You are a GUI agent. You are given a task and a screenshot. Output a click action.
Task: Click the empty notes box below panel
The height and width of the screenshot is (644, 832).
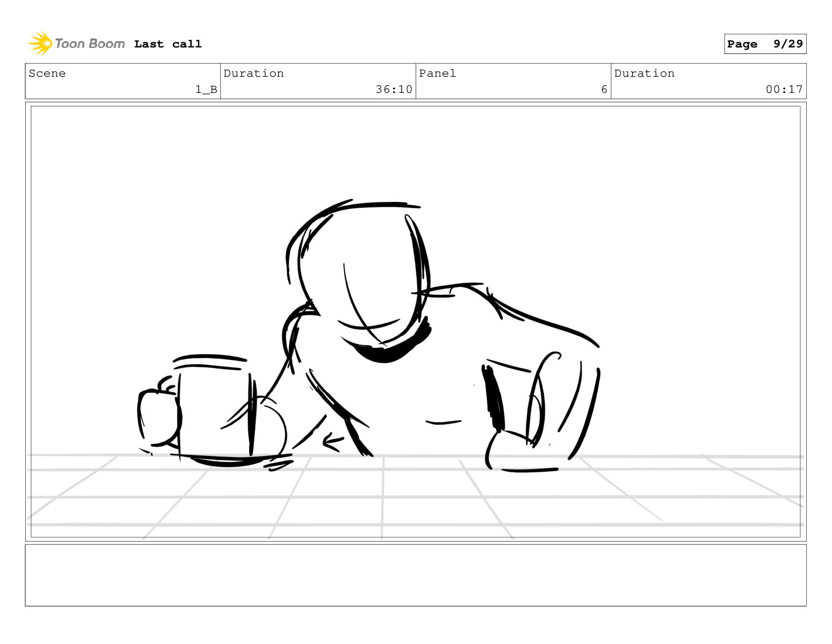coord(415,575)
